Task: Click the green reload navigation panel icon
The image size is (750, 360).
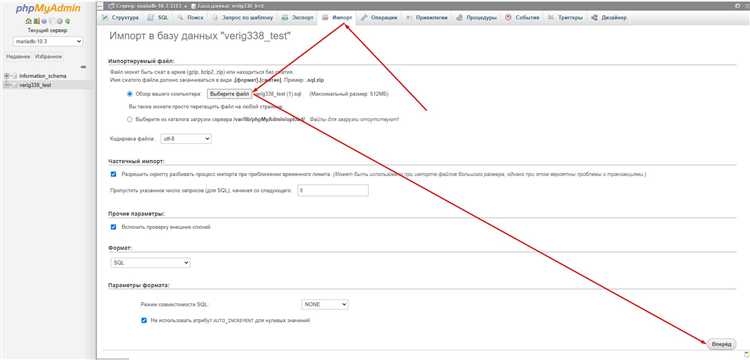Action: [67, 22]
